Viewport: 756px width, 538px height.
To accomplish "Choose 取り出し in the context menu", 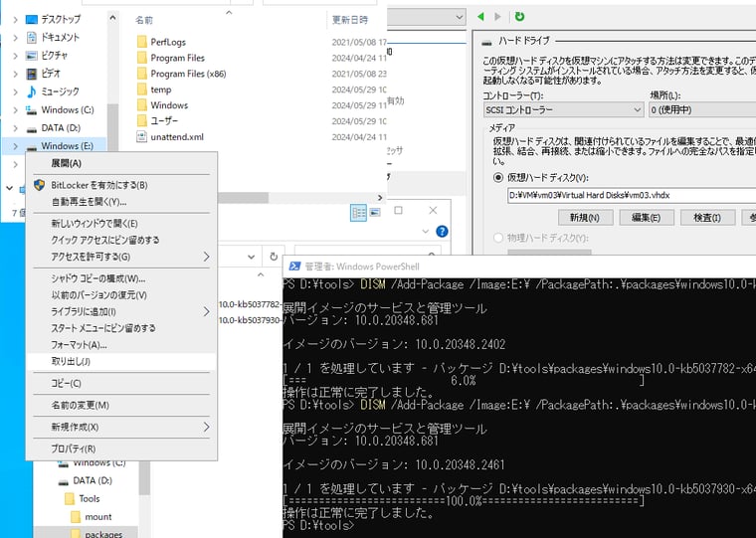I will tap(121, 362).
